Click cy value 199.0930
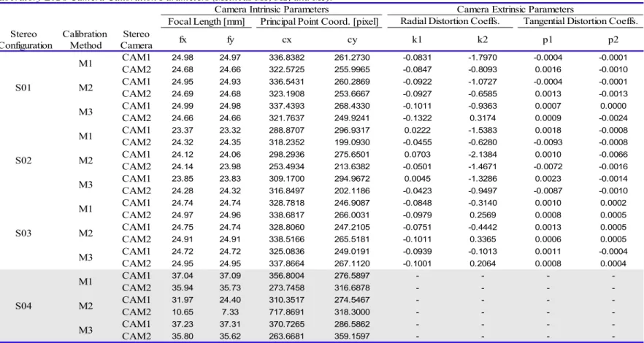Viewport: 644px width, 343px height. pos(352,142)
